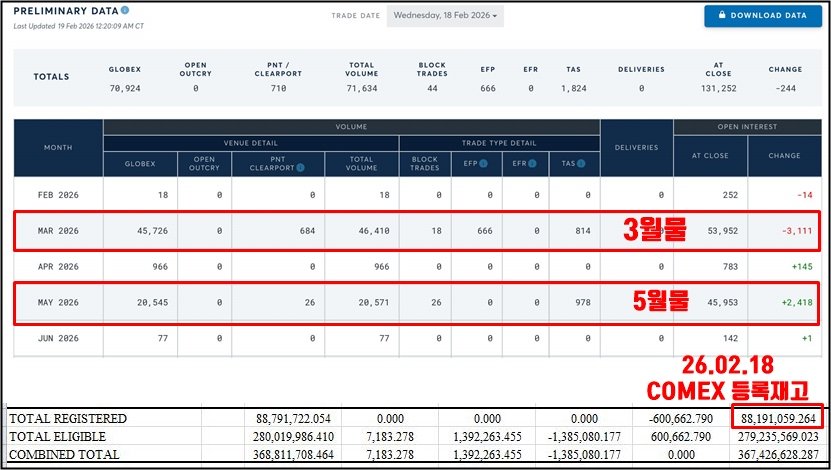Select the JUN 2026 month row label
The height and width of the screenshot is (470, 831).
click(58, 339)
